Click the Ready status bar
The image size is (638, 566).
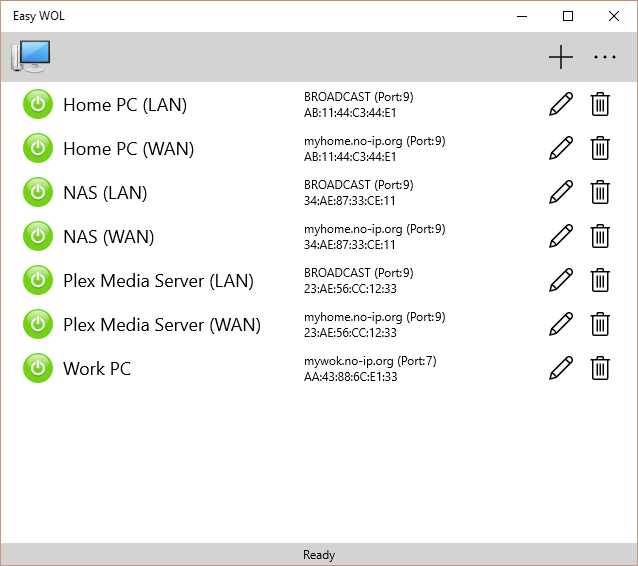point(319,555)
